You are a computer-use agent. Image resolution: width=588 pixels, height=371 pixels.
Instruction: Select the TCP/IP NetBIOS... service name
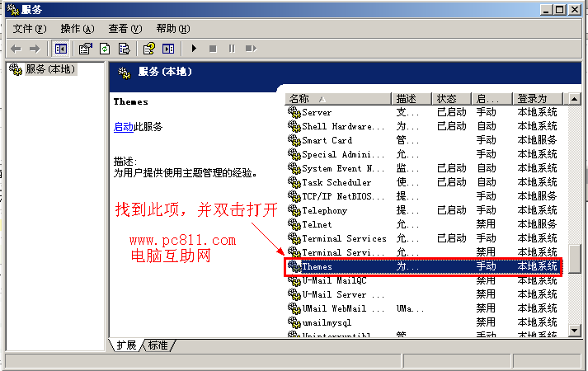coord(343,196)
